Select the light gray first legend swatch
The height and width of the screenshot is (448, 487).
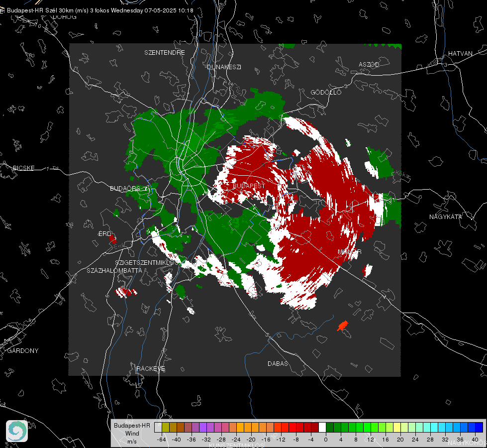(x=158, y=427)
